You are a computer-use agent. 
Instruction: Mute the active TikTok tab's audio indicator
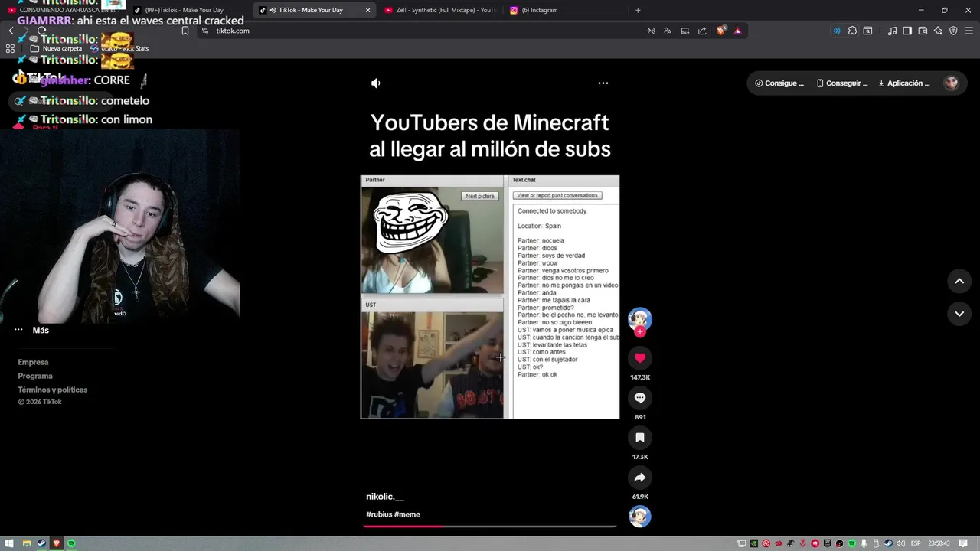[273, 10]
